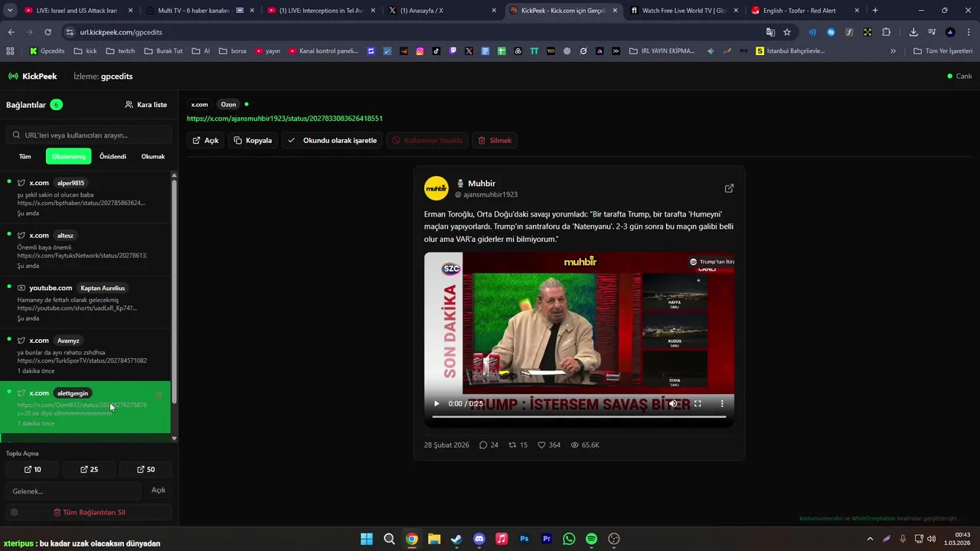
Task: Delete link with Silmek button
Action: (495, 140)
